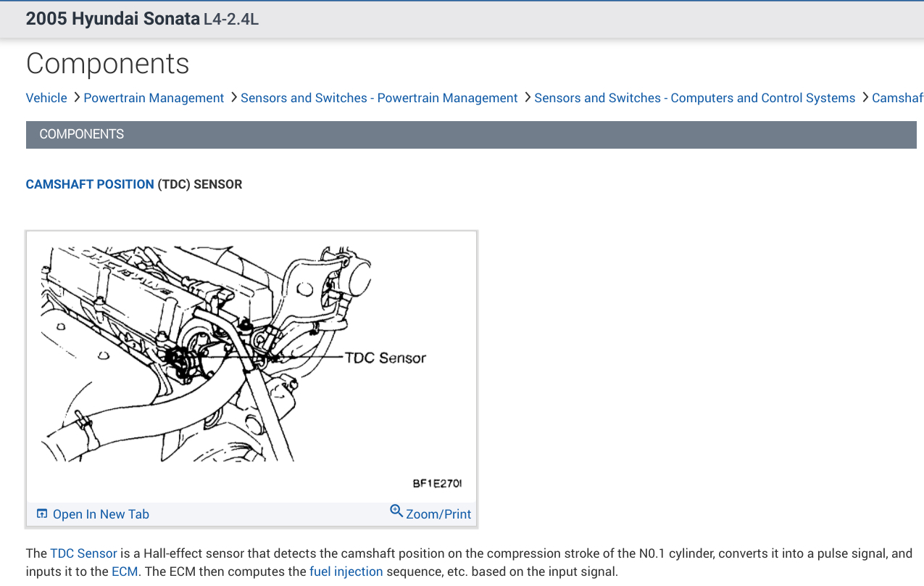Follow the fuel injection link
This screenshot has width=924, height=586.
click(346, 571)
